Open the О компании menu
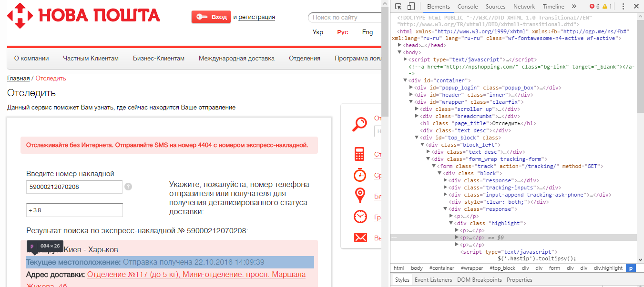Viewport: 644px width, 287px height. 31,59
